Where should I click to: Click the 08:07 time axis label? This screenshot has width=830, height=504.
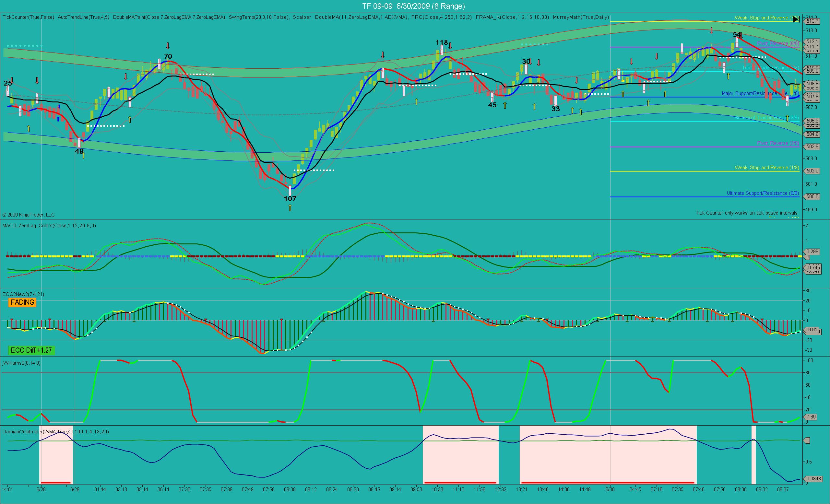coord(783,489)
